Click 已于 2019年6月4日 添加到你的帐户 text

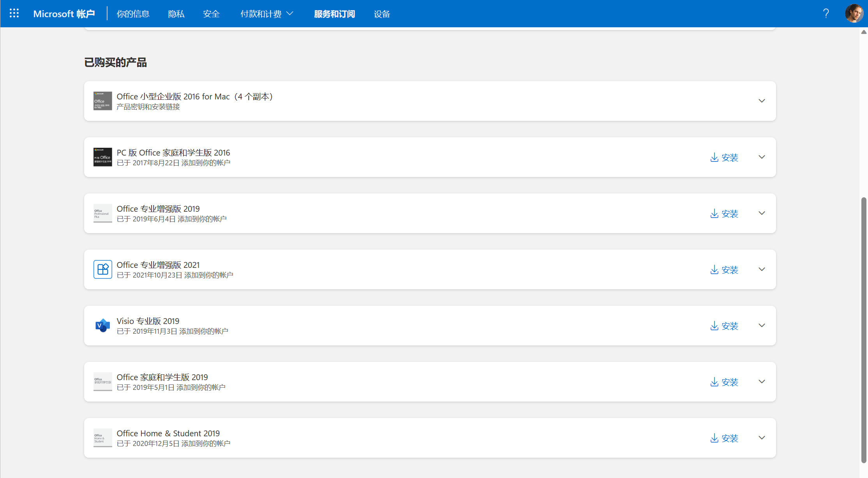click(172, 219)
